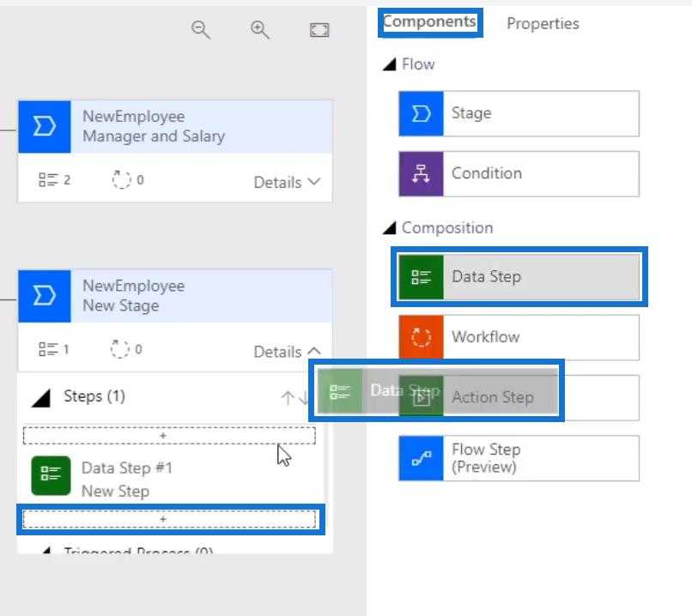Click the orange Workflow component icon

coord(421,337)
